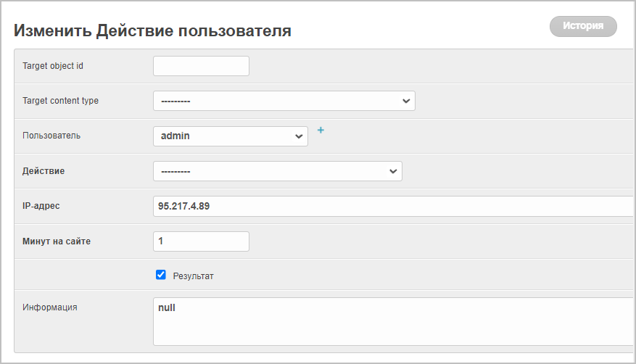Click the Минут на сайте number field
636x364 pixels.
tap(201, 241)
